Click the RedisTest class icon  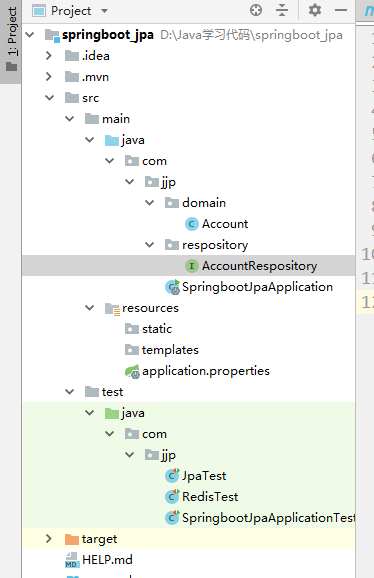tap(172, 497)
